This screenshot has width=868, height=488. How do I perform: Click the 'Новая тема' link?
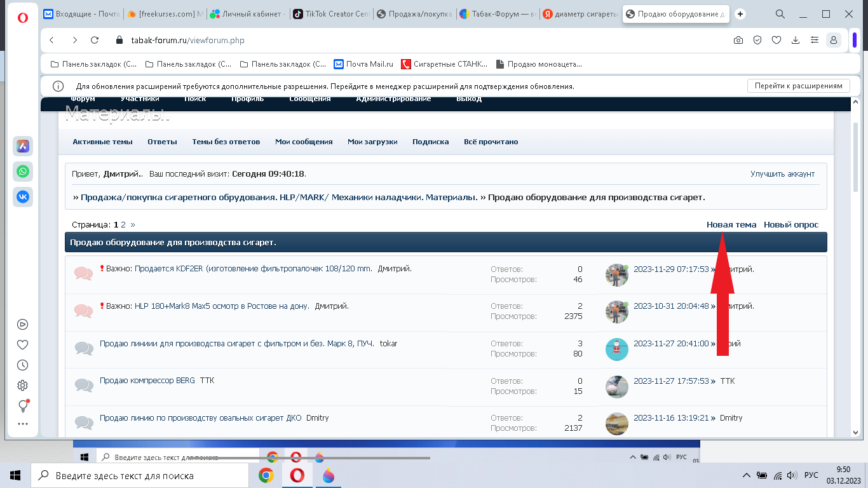(731, 225)
